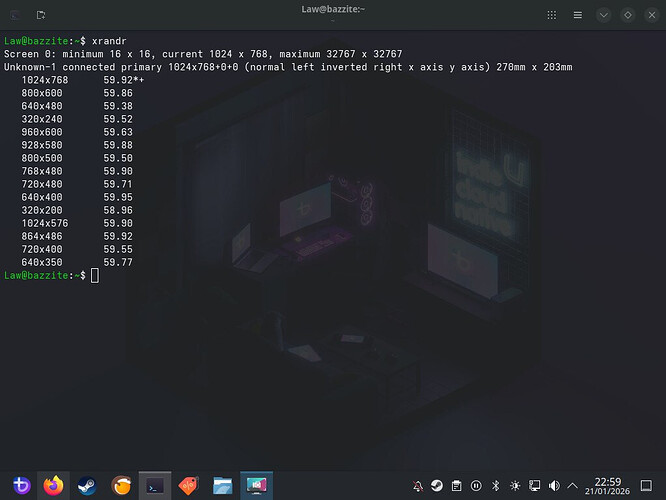The height and width of the screenshot is (500, 666).
Task: Open volume control in system tray
Action: coord(554,485)
